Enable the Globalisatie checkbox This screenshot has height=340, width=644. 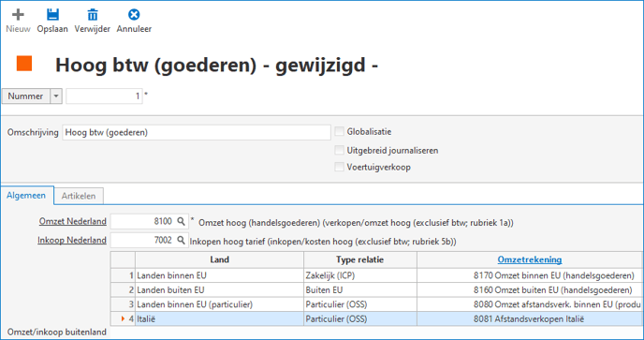pos(339,131)
